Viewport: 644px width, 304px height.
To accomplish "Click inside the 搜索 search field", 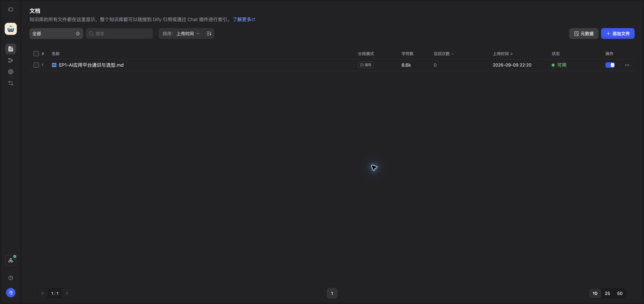I will [x=120, y=34].
